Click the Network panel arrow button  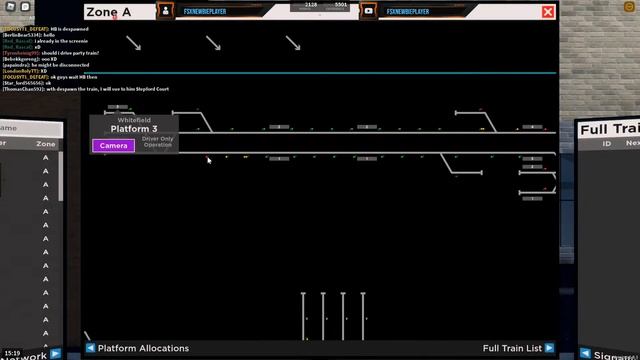tap(56, 353)
